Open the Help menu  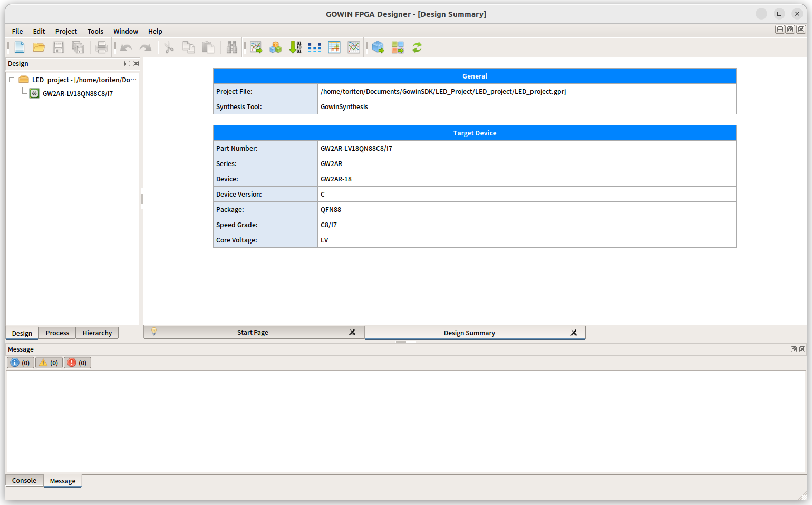[155, 32]
